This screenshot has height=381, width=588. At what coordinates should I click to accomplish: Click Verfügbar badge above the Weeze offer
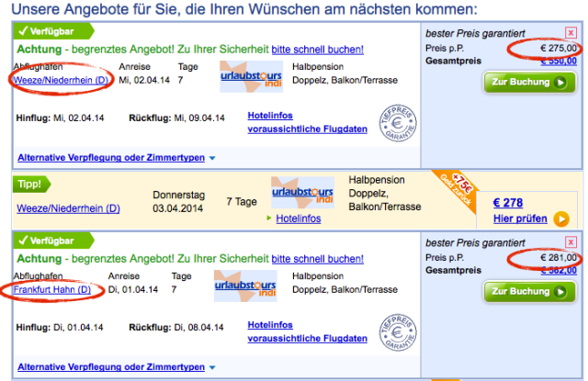[53, 31]
